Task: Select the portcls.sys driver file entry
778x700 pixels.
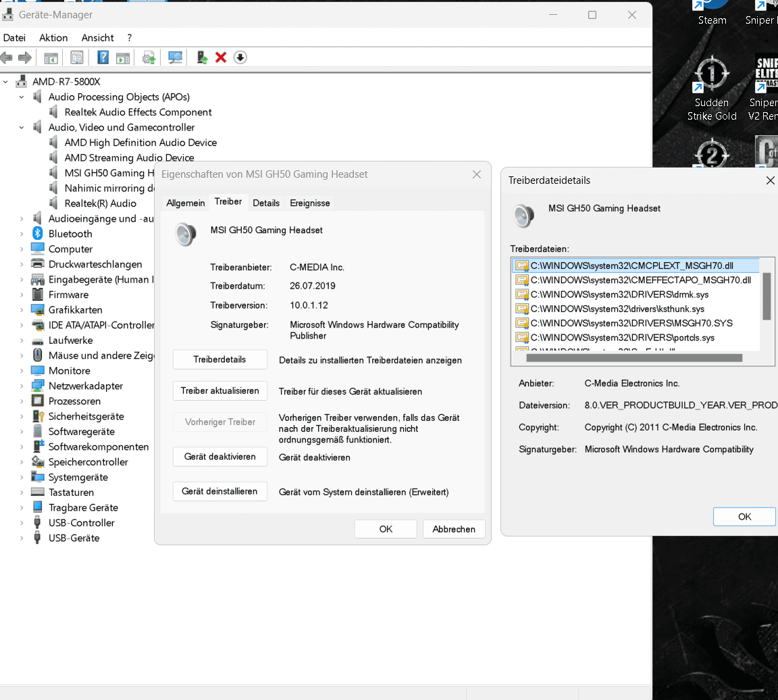Action: [x=637, y=338]
